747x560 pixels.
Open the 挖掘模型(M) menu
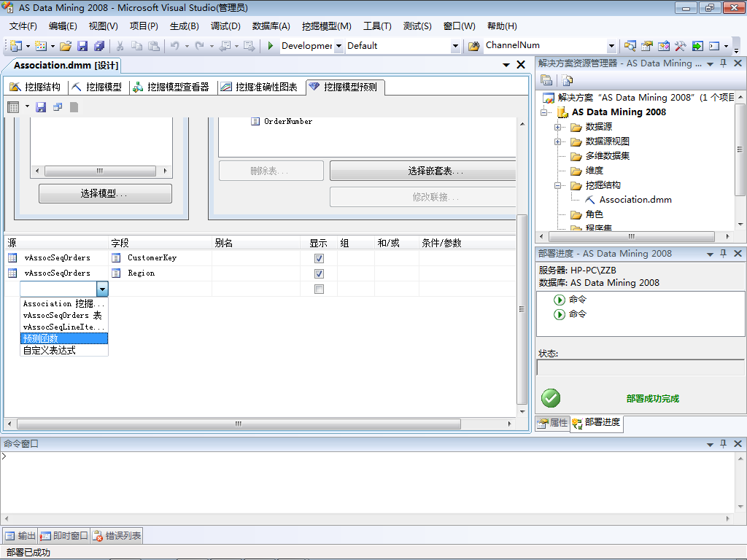[327, 26]
